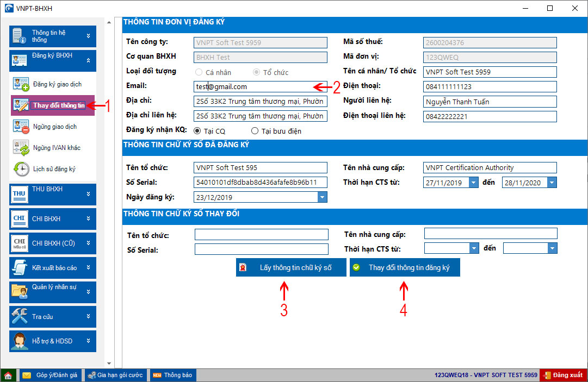Image resolution: width=588 pixels, height=382 pixels.
Task: Open Lịch sử đăng ký menu item
Action: (x=53, y=169)
